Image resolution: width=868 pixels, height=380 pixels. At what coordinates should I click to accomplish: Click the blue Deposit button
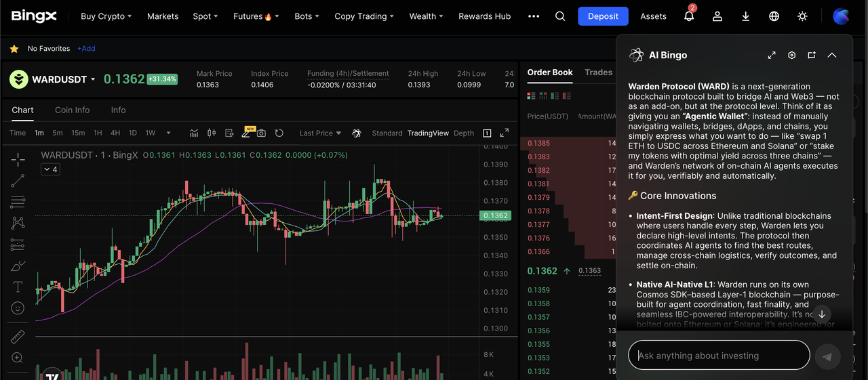(603, 16)
